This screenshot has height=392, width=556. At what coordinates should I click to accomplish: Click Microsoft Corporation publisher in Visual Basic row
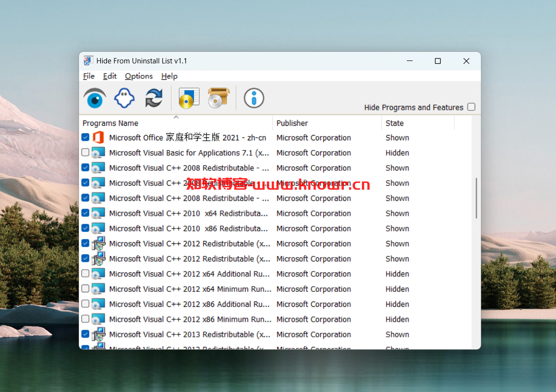click(313, 153)
